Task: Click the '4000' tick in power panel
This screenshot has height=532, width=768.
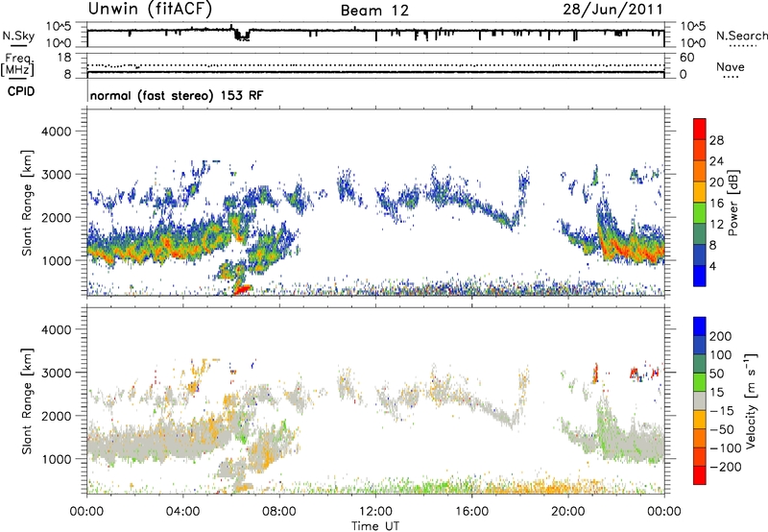Action: (x=56, y=132)
